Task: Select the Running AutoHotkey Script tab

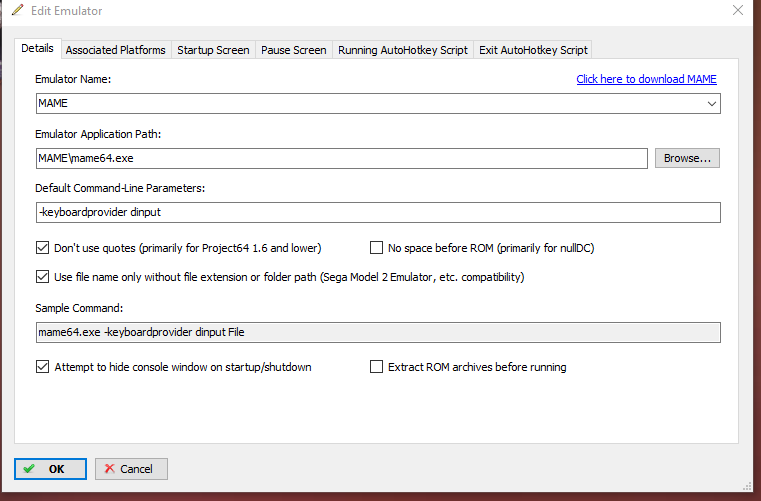Action: 403,50
